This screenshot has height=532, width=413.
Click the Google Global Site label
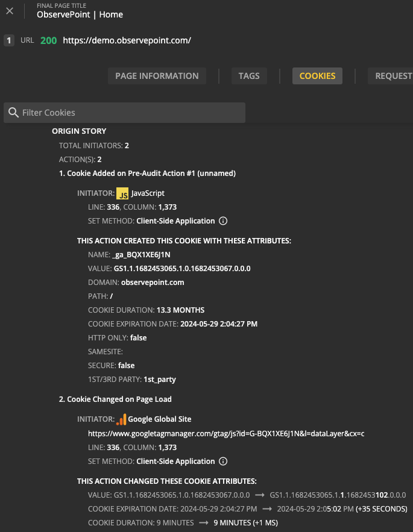(x=160, y=419)
